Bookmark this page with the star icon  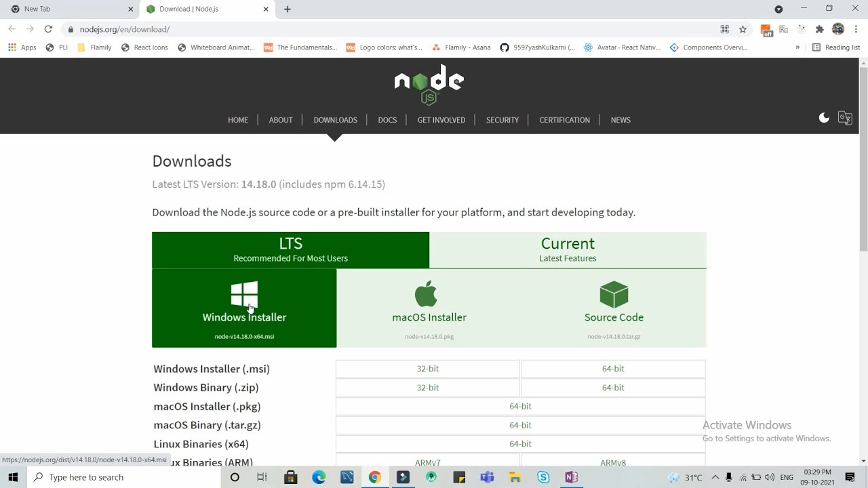743,29
